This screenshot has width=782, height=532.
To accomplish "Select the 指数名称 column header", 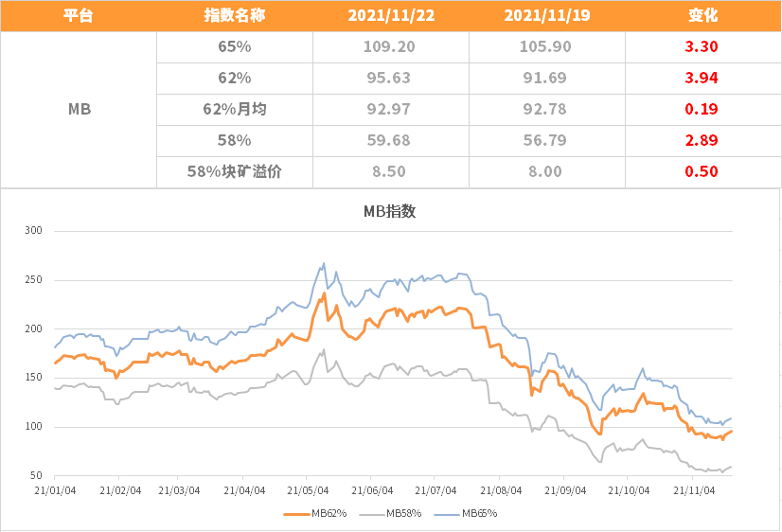I will (x=234, y=16).
